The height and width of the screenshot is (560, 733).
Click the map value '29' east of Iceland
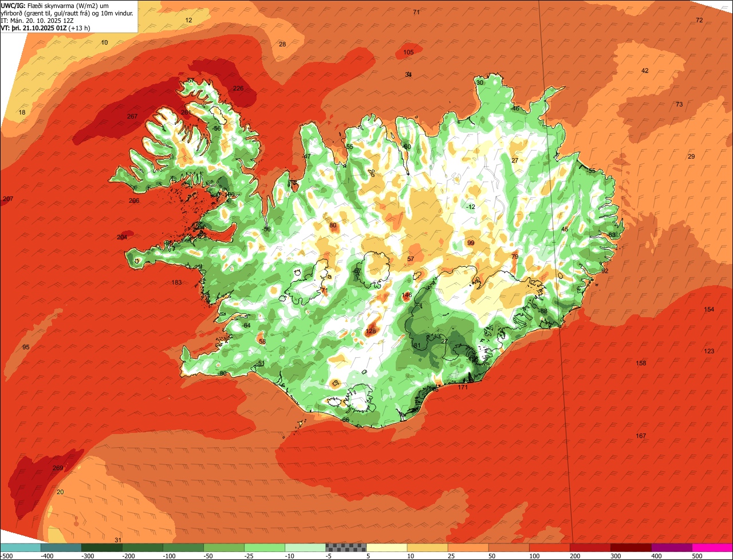click(691, 156)
